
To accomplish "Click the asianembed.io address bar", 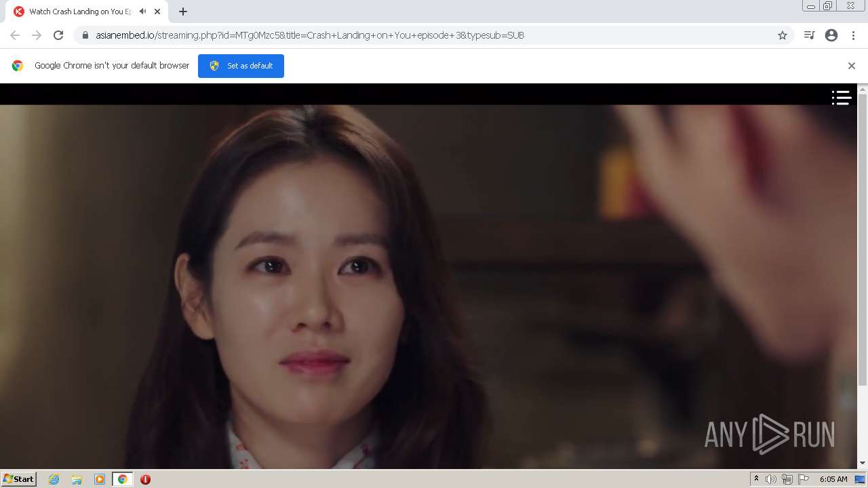I will 434,35.
